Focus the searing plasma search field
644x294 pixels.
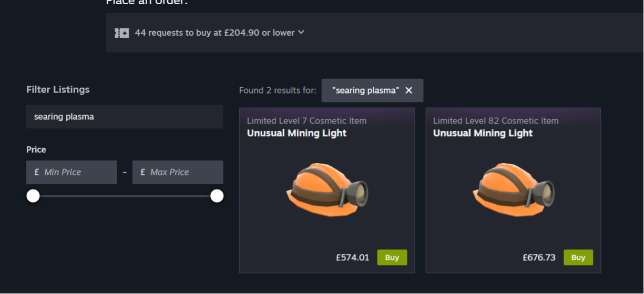[x=125, y=117]
